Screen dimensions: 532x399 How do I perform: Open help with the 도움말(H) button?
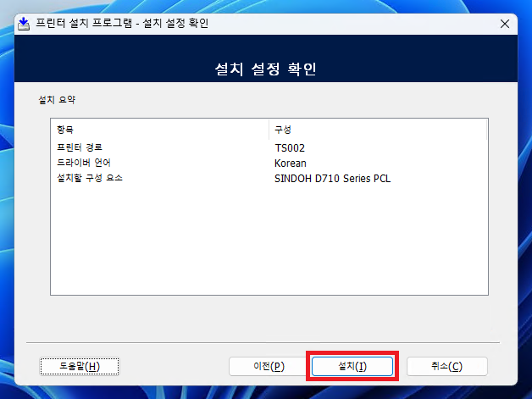coord(80,366)
